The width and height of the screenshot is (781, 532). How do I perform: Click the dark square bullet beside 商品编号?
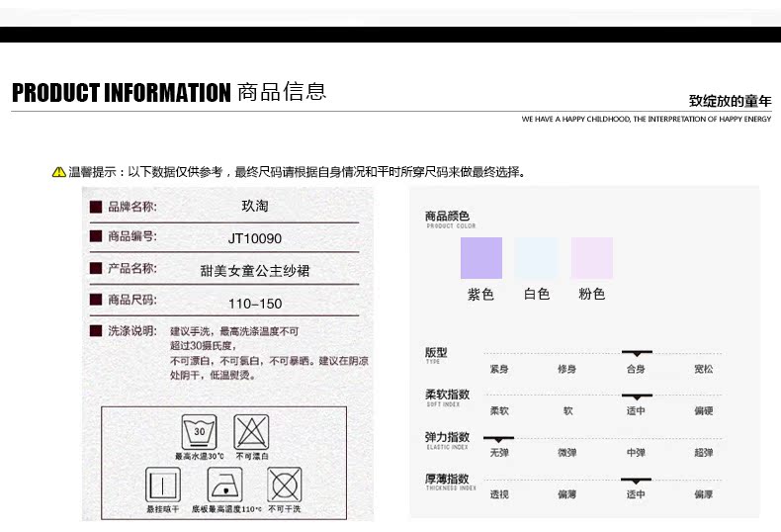[x=96, y=236]
